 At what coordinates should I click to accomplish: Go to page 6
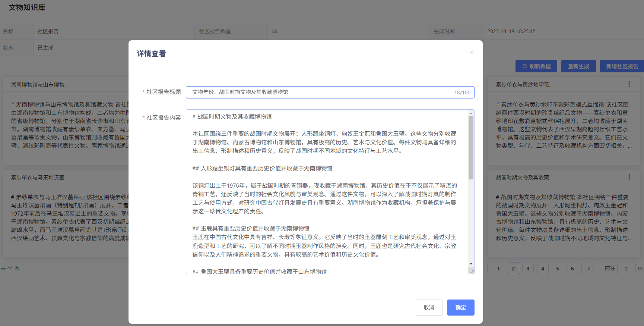coord(572,268)
